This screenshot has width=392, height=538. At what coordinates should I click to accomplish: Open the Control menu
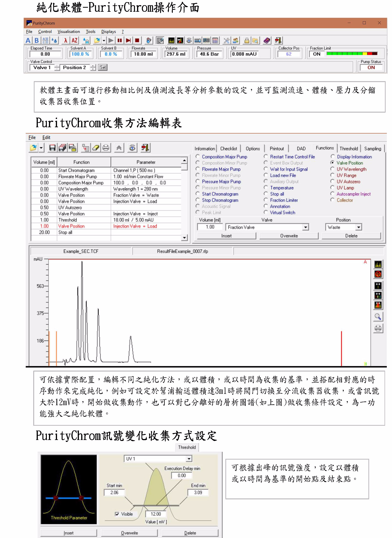coord(45,31)
